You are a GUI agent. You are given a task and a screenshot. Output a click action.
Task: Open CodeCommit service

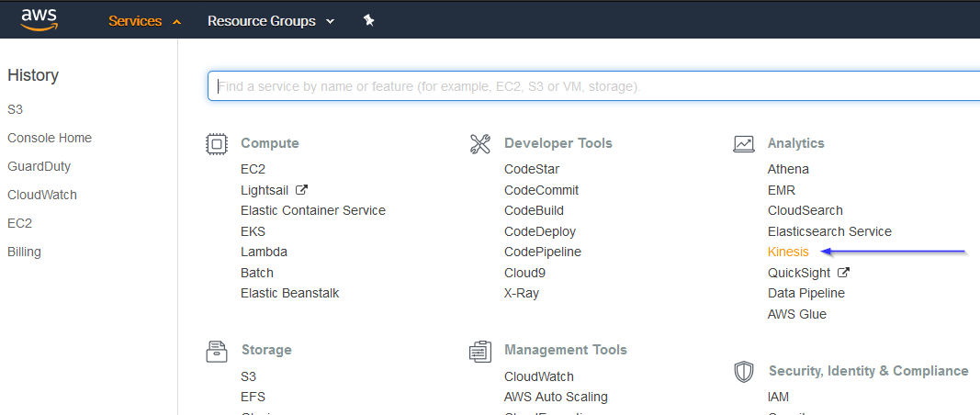pyautogui.click(x=541, y=190)
